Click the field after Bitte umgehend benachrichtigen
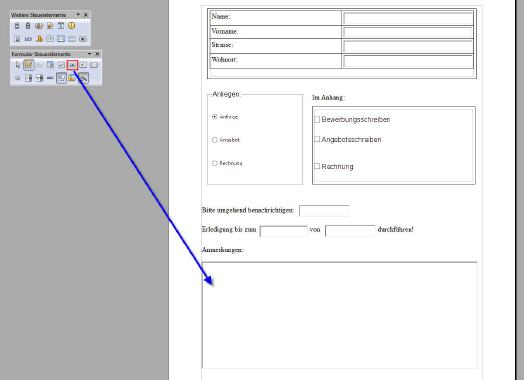Image resolution: width=524 pixels, height=380 pixels. 324,211
